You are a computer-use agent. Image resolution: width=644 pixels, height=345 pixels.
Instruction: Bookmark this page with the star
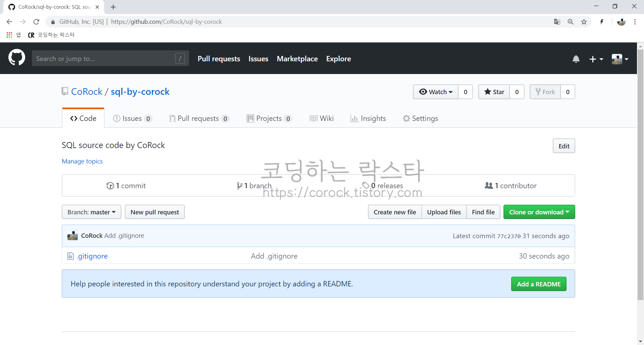(584, 22)
